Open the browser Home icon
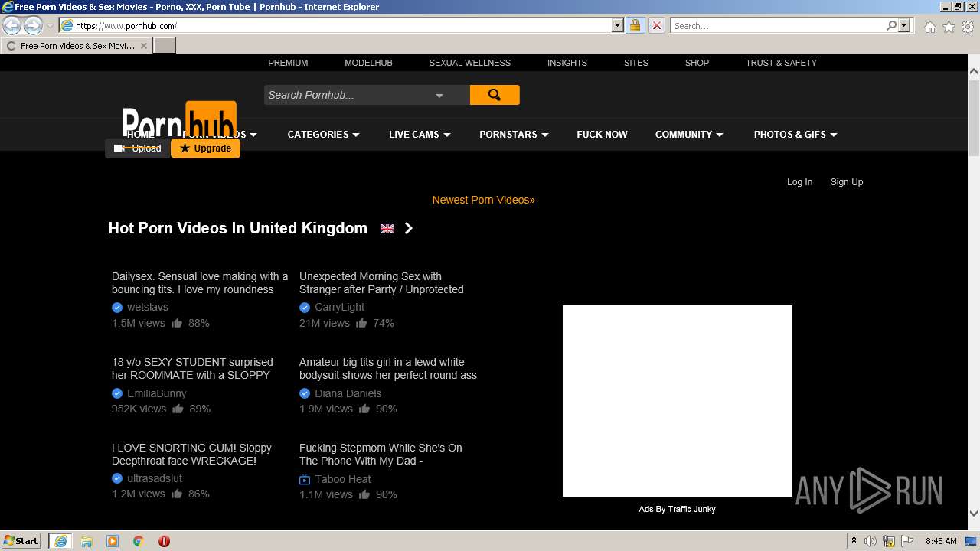 (x=929, y=27)
